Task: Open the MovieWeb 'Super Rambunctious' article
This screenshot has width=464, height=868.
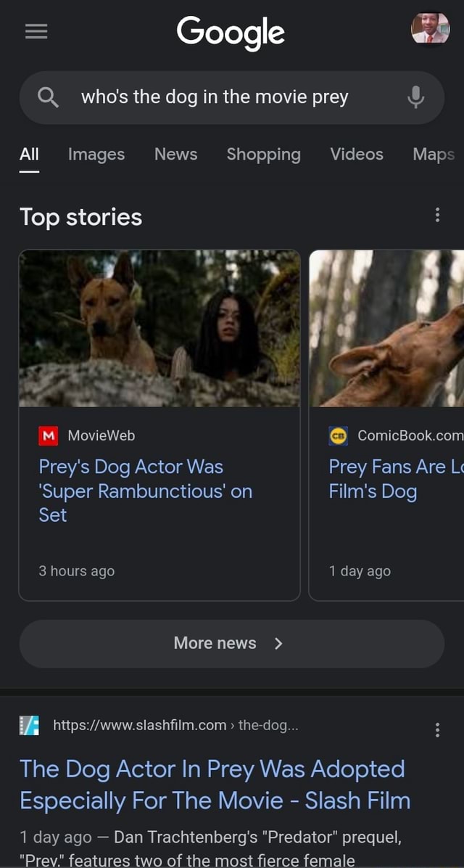Action: tap(146, 491)
